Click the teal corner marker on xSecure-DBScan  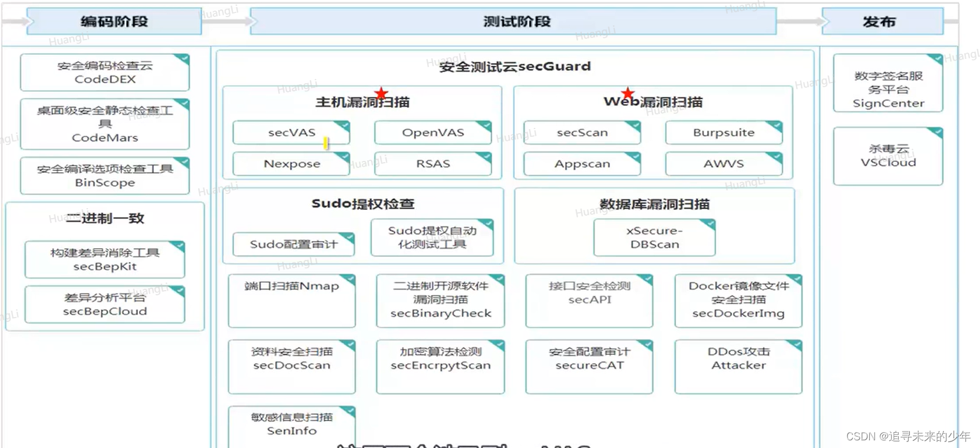click(x=710, y=223)
